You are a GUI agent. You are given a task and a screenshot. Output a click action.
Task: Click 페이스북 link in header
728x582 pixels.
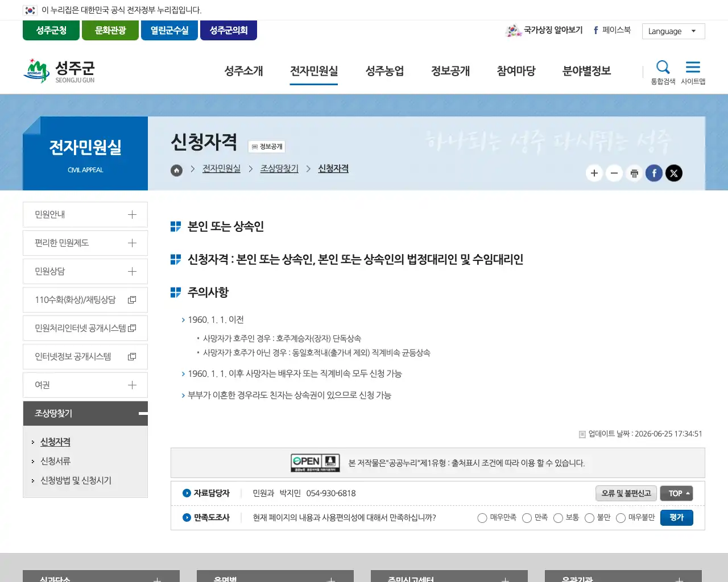[x=612, y=30]
